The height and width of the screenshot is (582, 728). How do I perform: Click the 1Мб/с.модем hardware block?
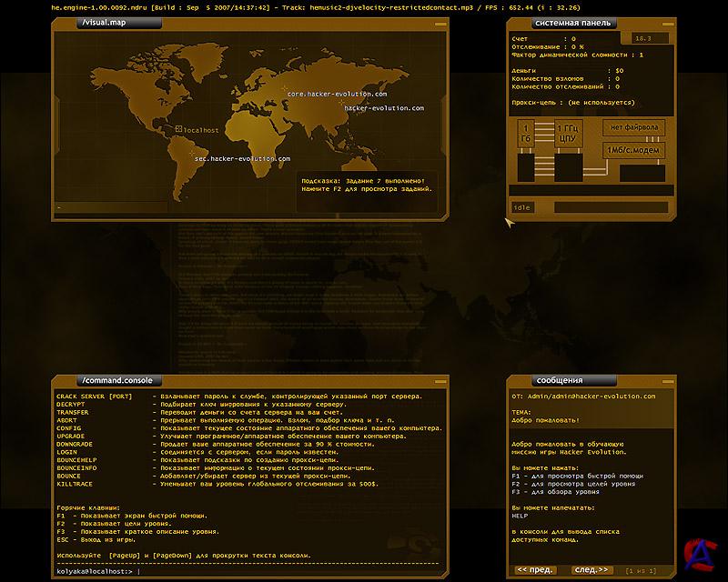(x=634, y=150)
